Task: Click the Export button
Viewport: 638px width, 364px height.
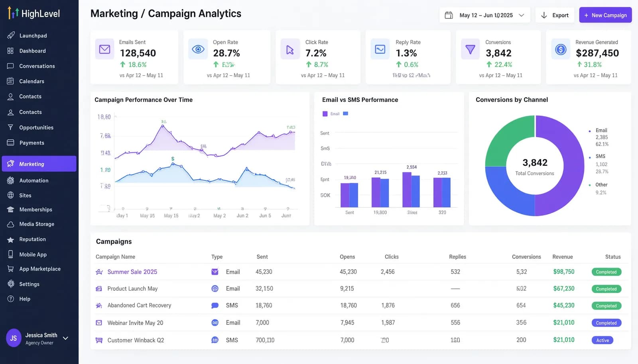Action: [x=555, y=15]
